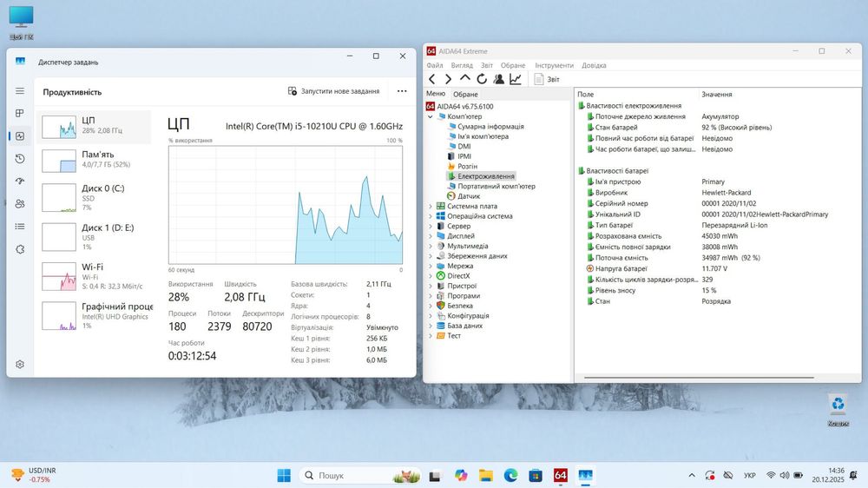Expand Сервер tree node
Screen dimensions: 868x488
tap(431, 226)
